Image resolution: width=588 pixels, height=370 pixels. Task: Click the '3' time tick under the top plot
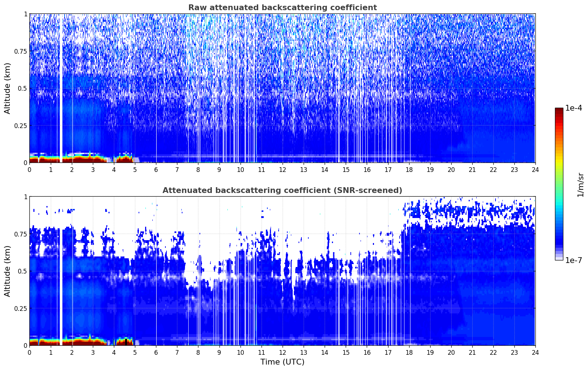coord(93,169)
